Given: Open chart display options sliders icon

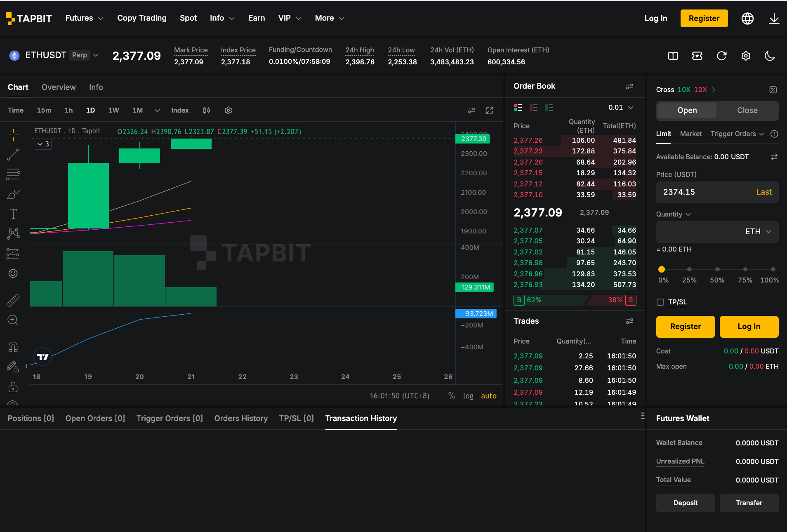Looking at the screenshot, I should pos(471,110).
